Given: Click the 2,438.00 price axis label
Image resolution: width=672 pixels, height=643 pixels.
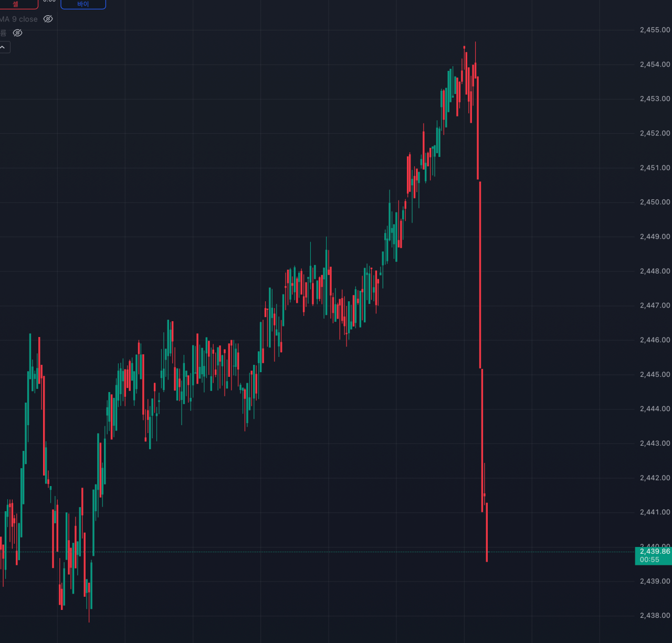Looking at the screenshot, I should [x=655, y=616].
